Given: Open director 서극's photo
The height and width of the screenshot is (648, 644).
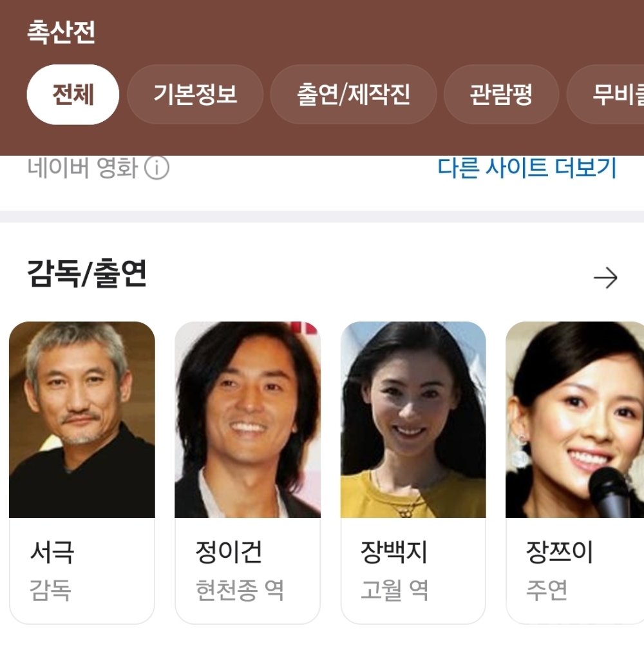Looking at the screenshot, I should point(82,419).
